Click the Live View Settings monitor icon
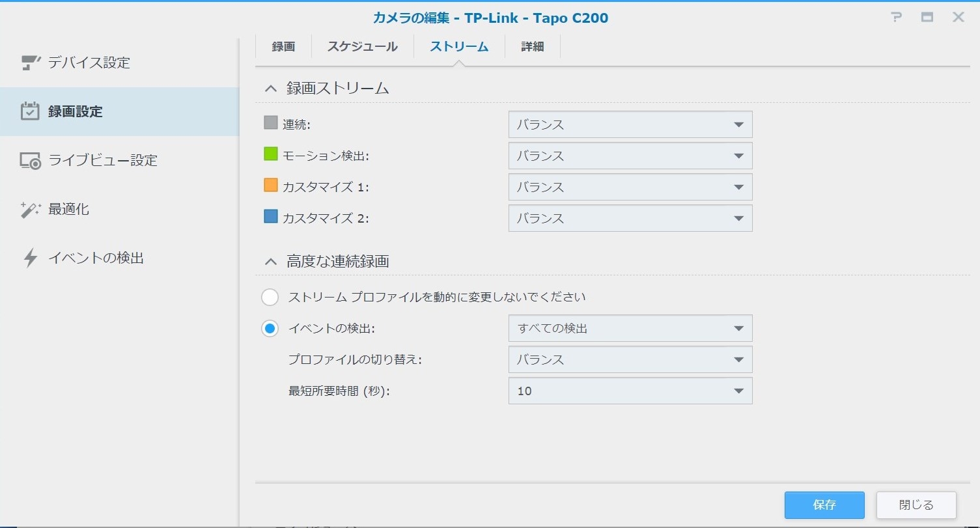The image size is (980, 528). (30, 161)
